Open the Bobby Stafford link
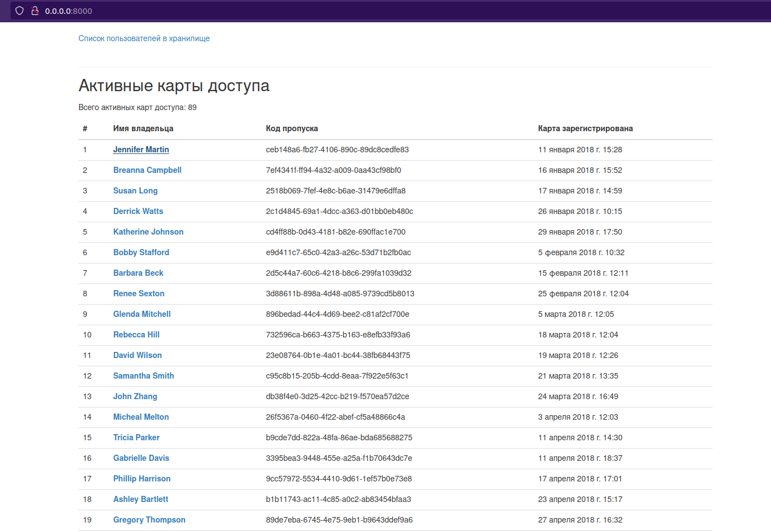This screenshot has width=771, height=532. [141, 252]
